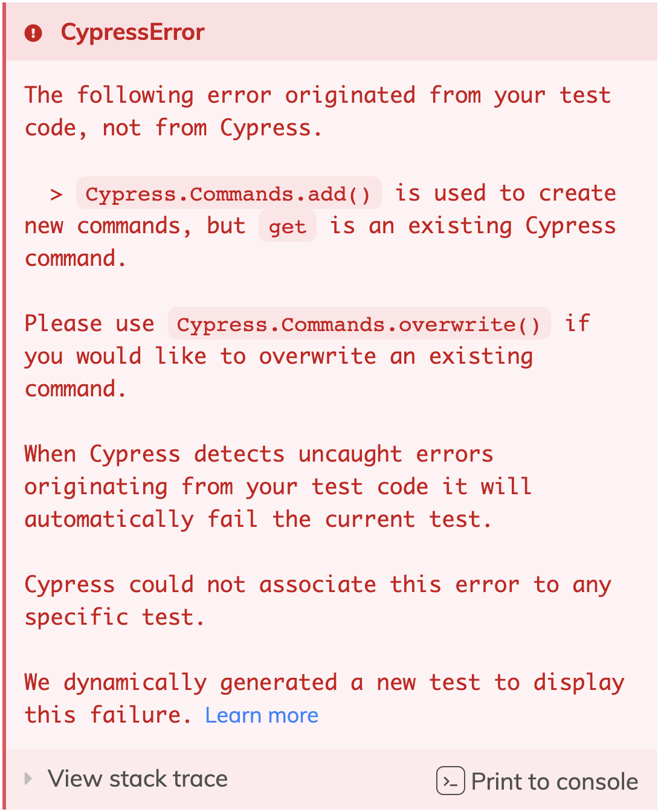Click the > marker before Cypress.Commands.add()
The width and height of the screenshot is (661, 812).
[56, 195]
